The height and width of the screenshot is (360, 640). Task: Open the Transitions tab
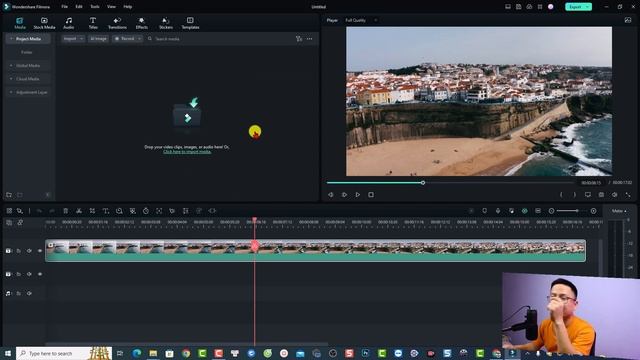[117, 23]
